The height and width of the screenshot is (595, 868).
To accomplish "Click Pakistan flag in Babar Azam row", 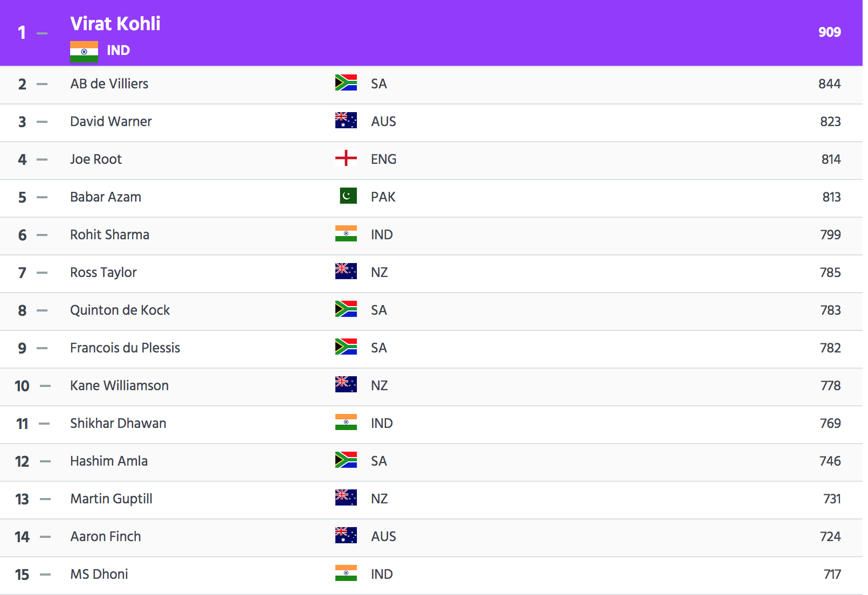I will pyautogui.click(x=348, y=196).
